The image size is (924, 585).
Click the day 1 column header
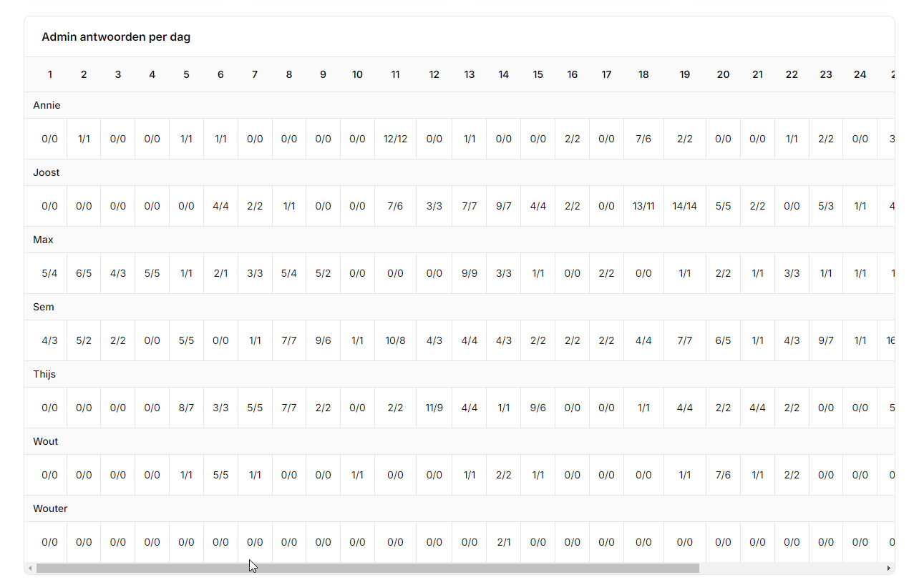50,74
